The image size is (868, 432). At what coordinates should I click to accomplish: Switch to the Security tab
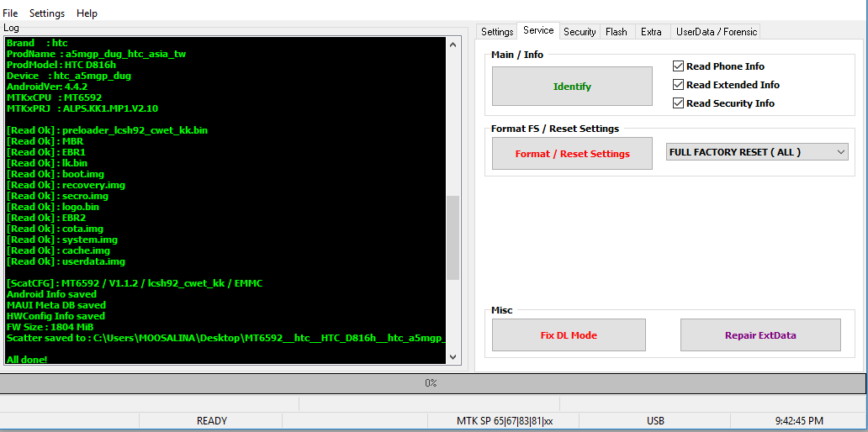[580, 32]
